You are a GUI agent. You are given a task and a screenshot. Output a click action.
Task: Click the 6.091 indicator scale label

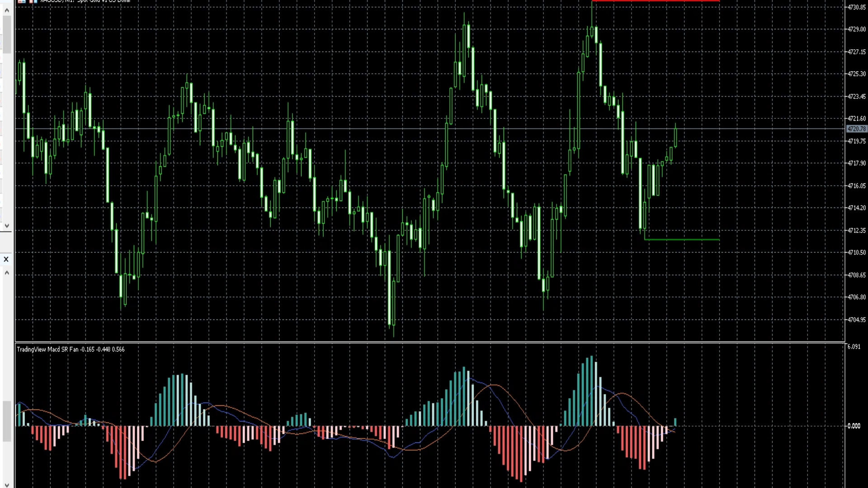point(854,347)
